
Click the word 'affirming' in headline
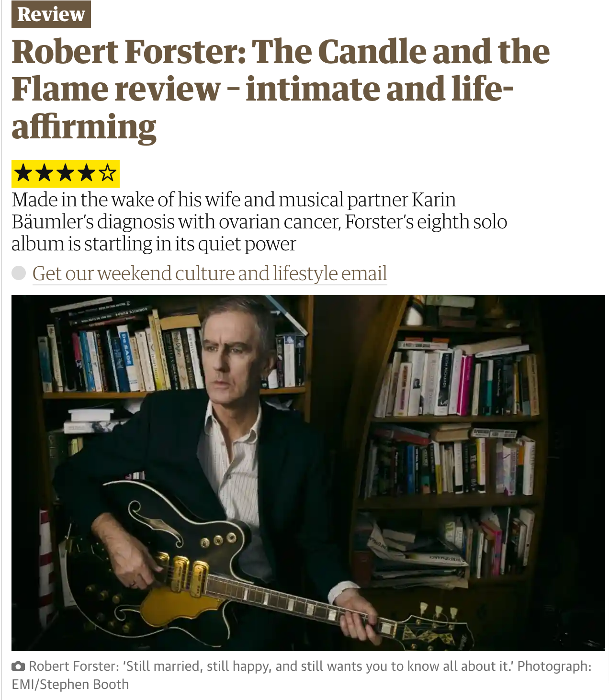(84, 127)
